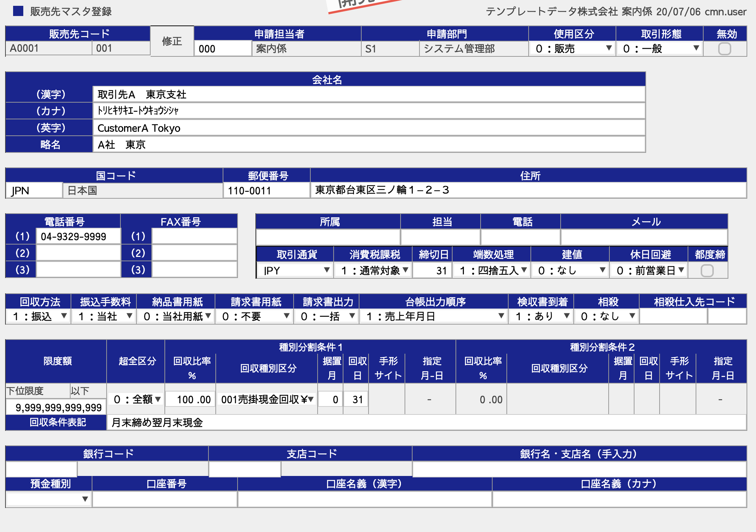
Task: Open the 検収書到着 dropdown
Action: coord(541,316)
